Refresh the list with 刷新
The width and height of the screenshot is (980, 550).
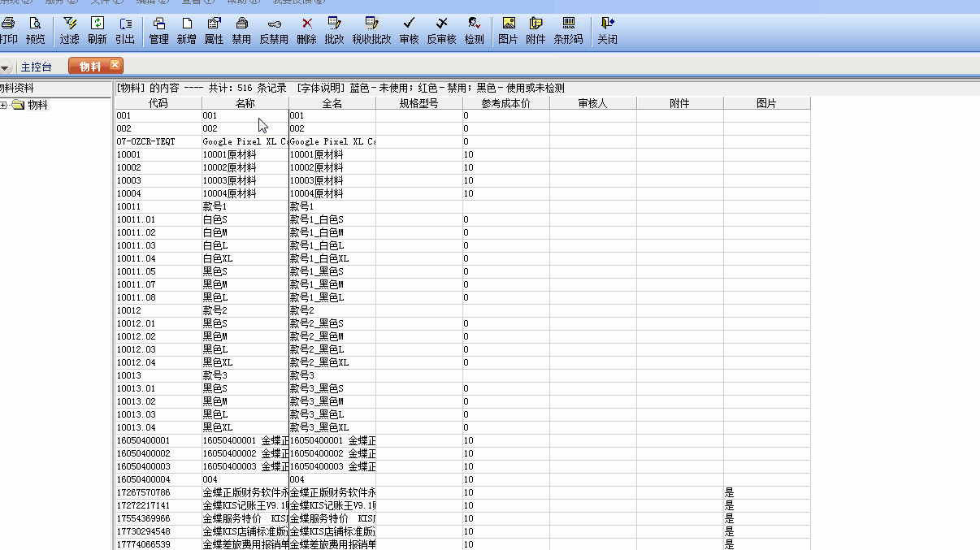tap(97, 30)
